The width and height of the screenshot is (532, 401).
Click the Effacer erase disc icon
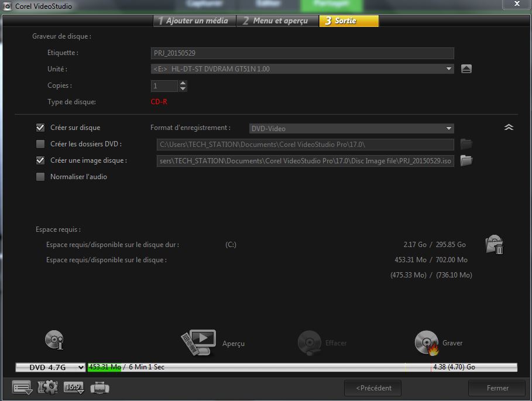(x=310, y=342)
